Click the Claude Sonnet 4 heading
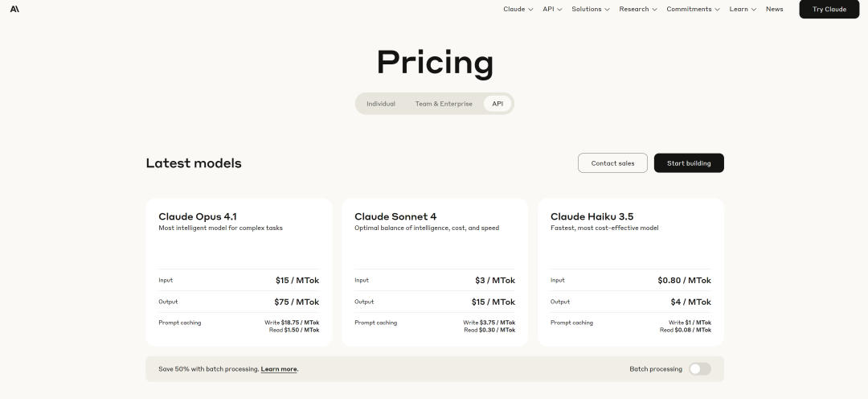The height and width of the screenshot is (399, 868). (x=395, y=216)
